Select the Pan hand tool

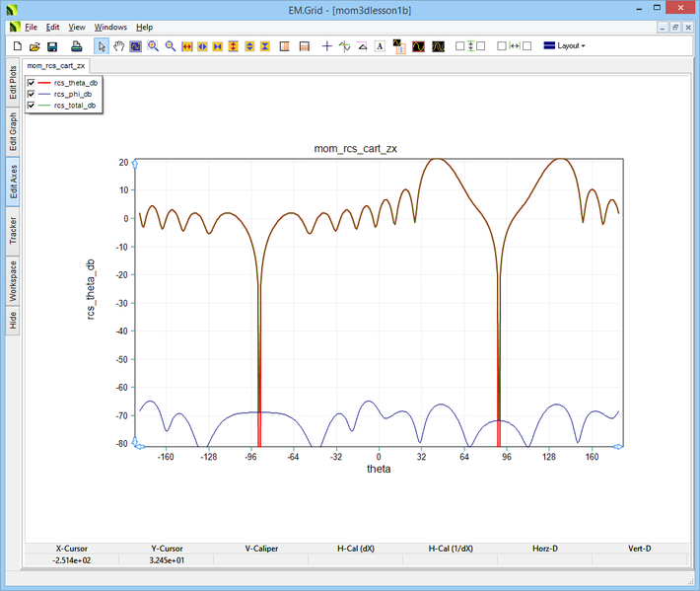point(118,46)
